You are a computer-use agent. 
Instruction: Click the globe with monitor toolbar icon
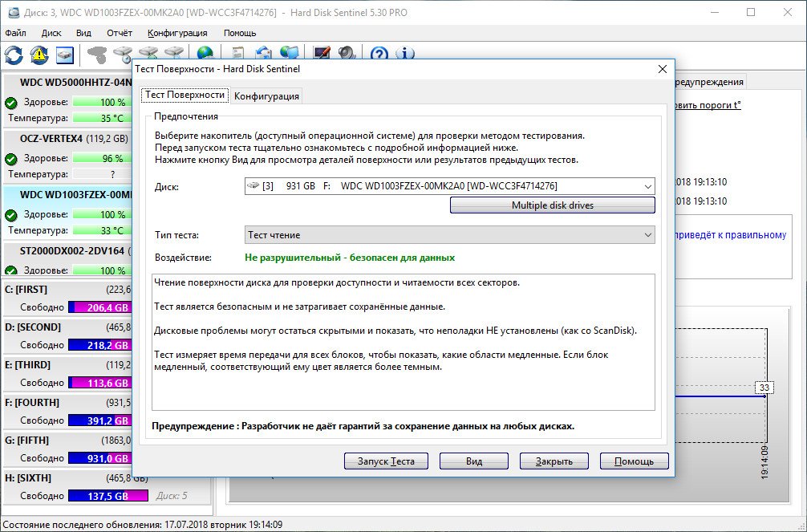(290, 54)
